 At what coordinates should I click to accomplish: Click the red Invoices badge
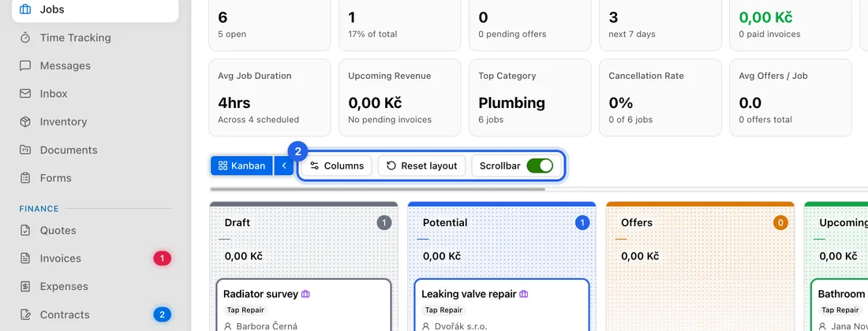coord(163,258)
